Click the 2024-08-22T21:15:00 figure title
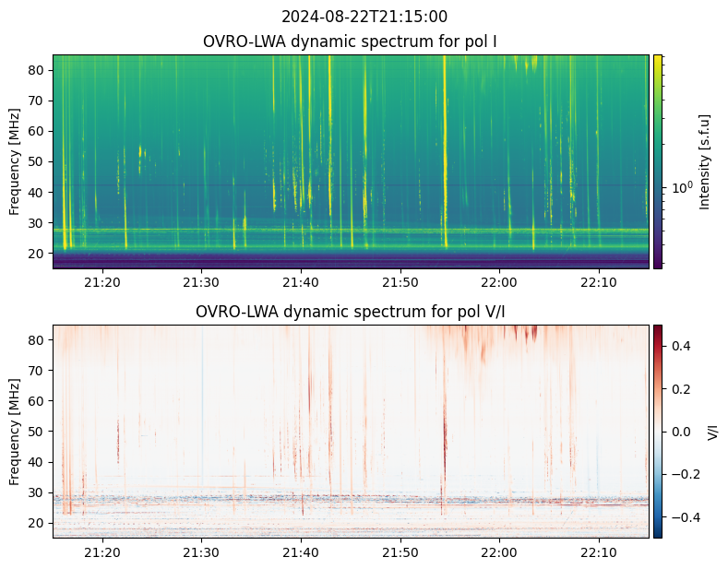 (364, 17)
